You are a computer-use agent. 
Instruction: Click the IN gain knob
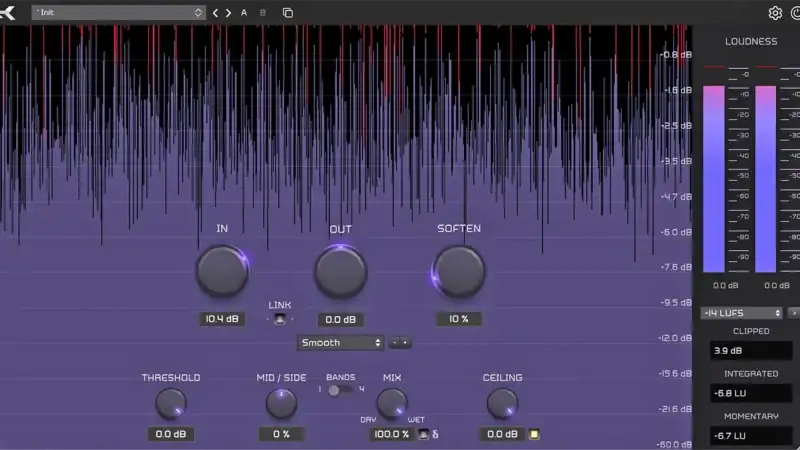click(222, 271)
